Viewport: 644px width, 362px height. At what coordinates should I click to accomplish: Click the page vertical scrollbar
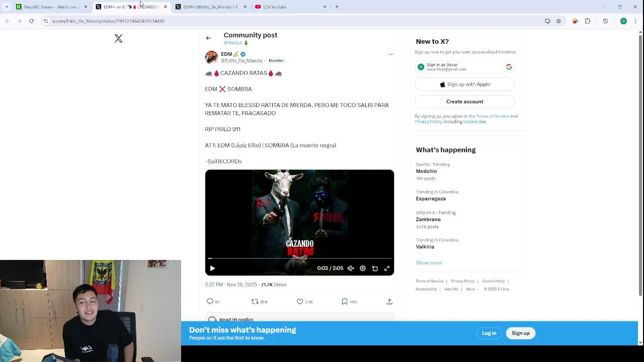(640, 166)
